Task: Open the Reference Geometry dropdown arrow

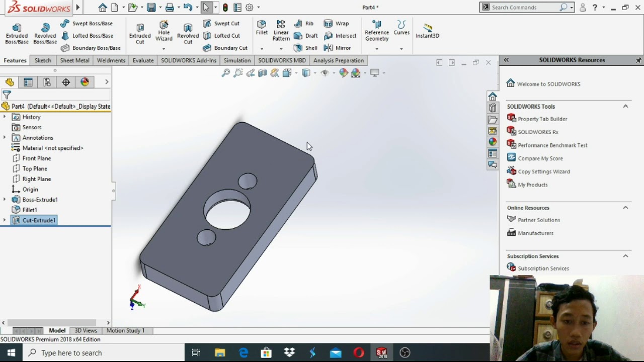Action: [377, 49]
